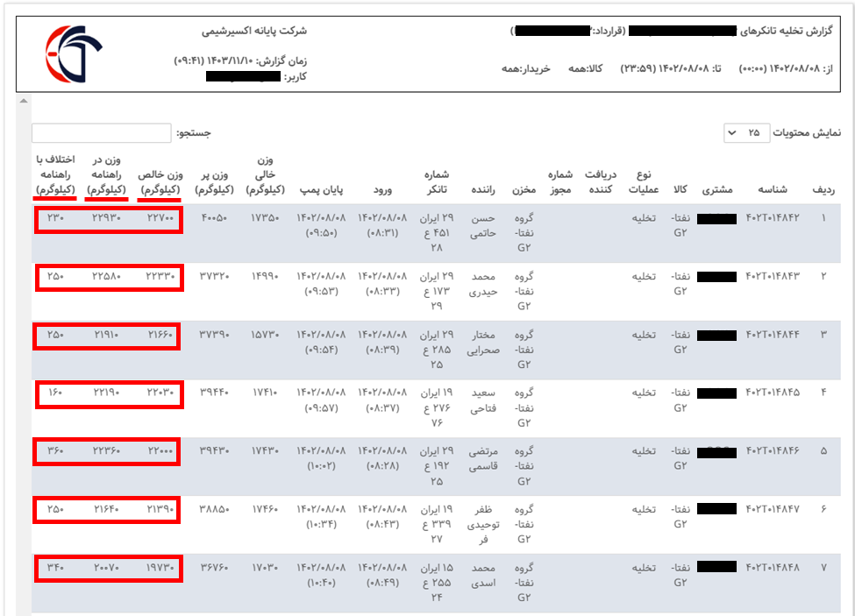This screenshot has width=855, height=616.
Task: Open the نمایش محتویات page size dropdown
Action: (747, 133)
